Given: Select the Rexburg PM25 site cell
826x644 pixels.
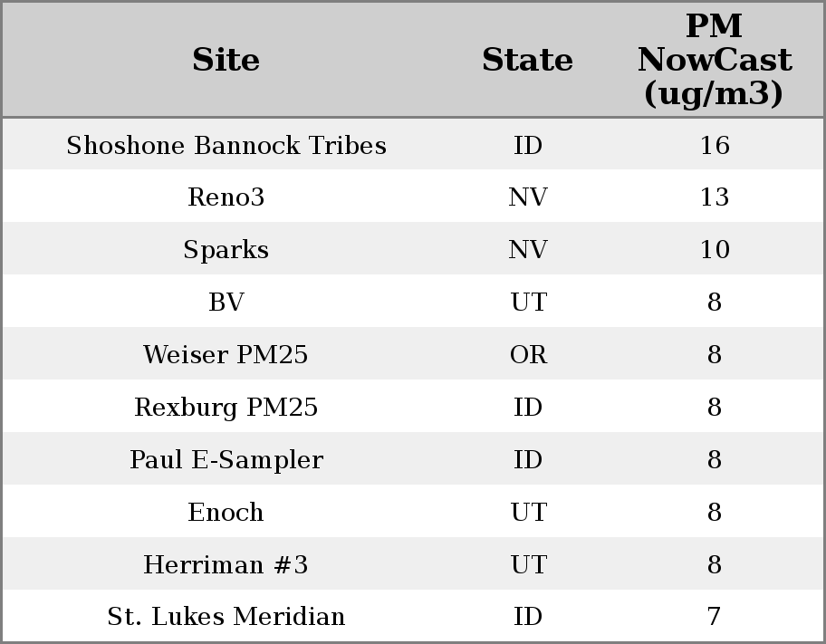Looking at the screenshot, I should pos(226,408).
